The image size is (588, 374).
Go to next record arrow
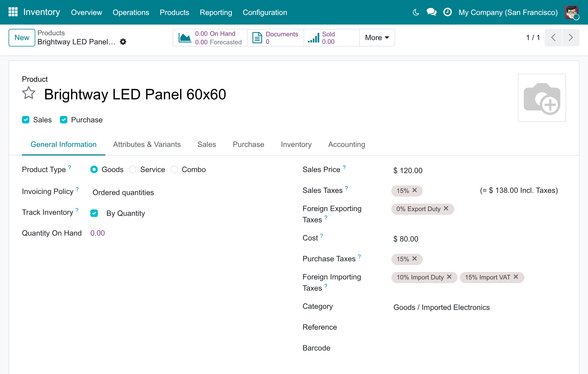click(x=571, y=38)
